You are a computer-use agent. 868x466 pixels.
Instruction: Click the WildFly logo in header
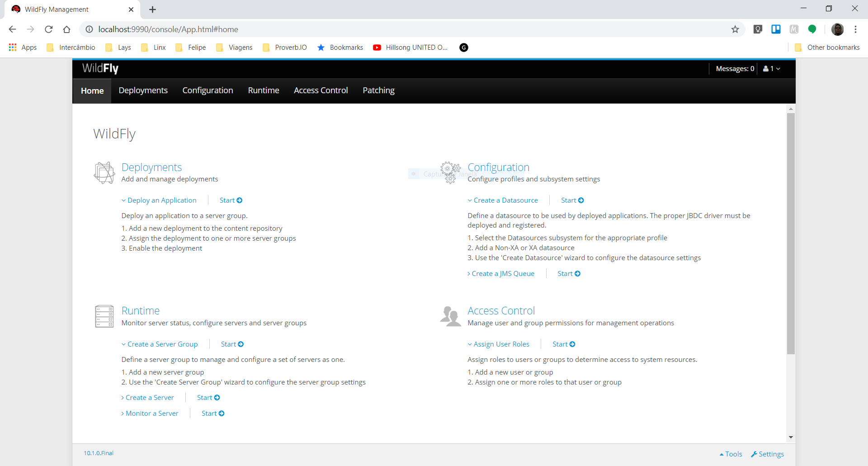pyautogui.click(x=100, y=68)
